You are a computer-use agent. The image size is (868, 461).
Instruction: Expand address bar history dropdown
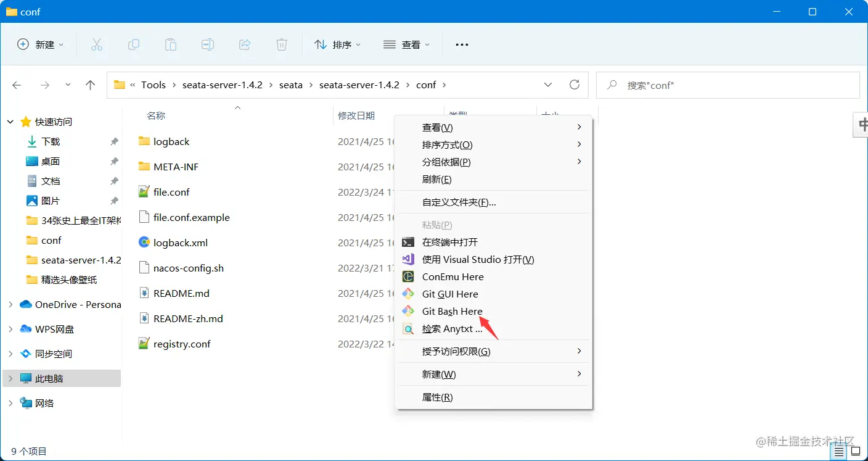[548, 85]
